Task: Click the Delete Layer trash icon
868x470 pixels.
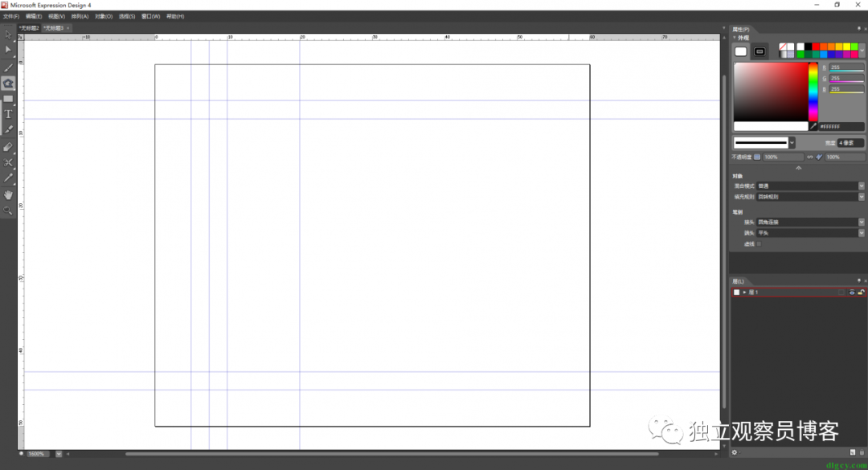Action: click(x=862, y=452)
